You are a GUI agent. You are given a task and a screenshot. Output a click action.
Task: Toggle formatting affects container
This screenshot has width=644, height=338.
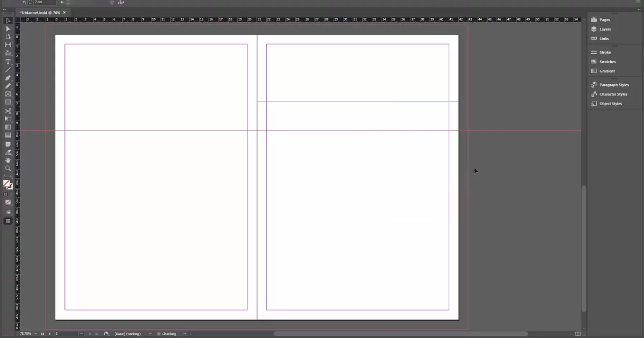click(x=6, y=194)
